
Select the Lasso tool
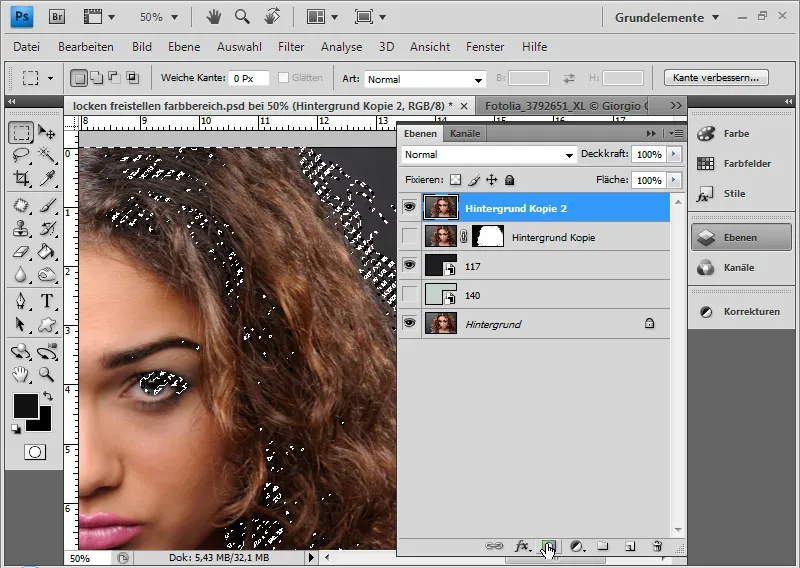(21, 155)
